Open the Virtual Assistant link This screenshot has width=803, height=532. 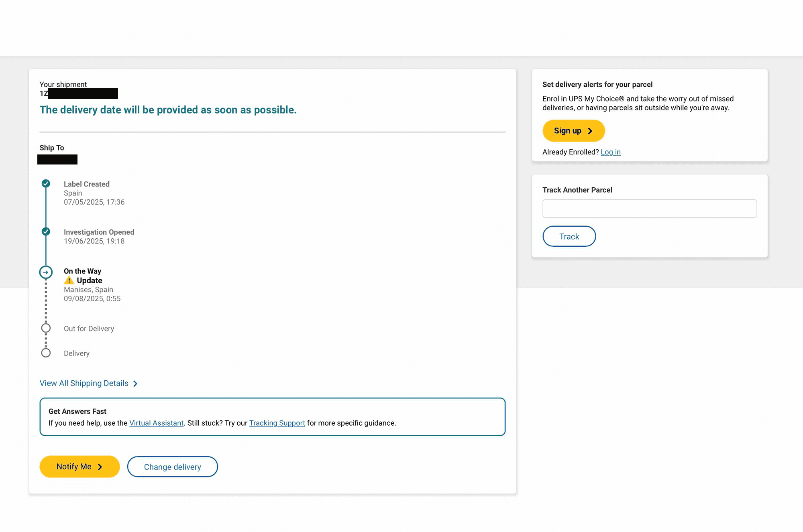156,423
